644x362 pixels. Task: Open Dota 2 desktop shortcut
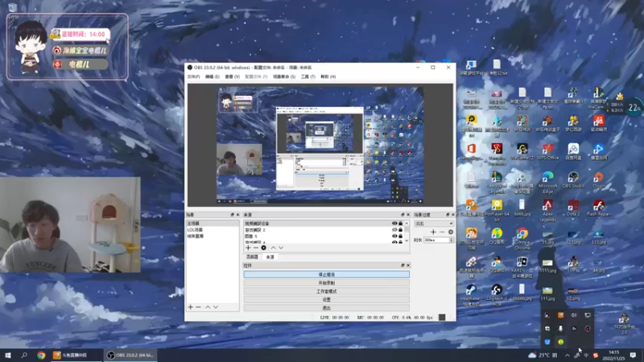(573, 208)
